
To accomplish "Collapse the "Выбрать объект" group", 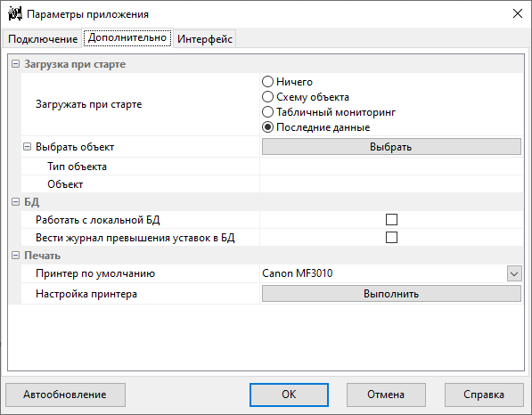I will point(27,146).
